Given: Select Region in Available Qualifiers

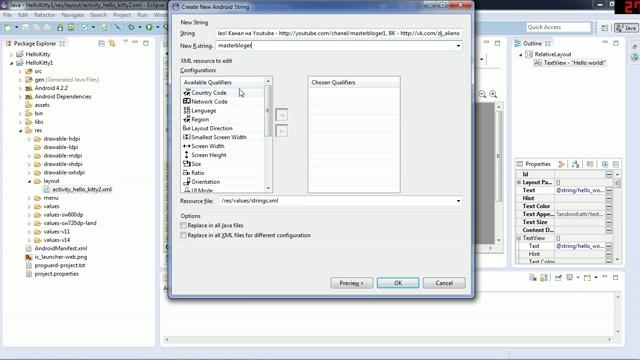Looking at the screenshot, I should (x=200, y=120).
